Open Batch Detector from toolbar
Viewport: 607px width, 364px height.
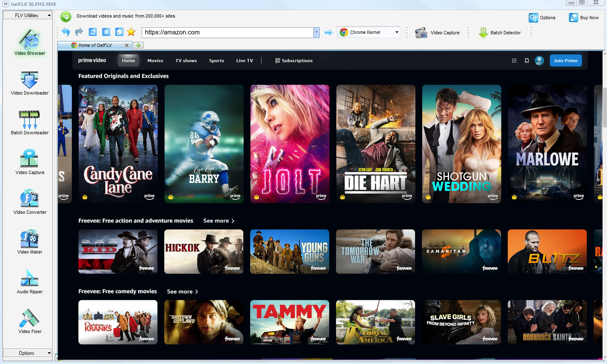(x=500, y=33)
